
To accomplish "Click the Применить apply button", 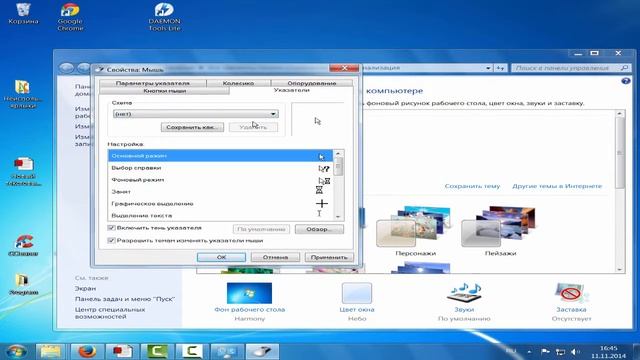I will click(x=329, y=257).
